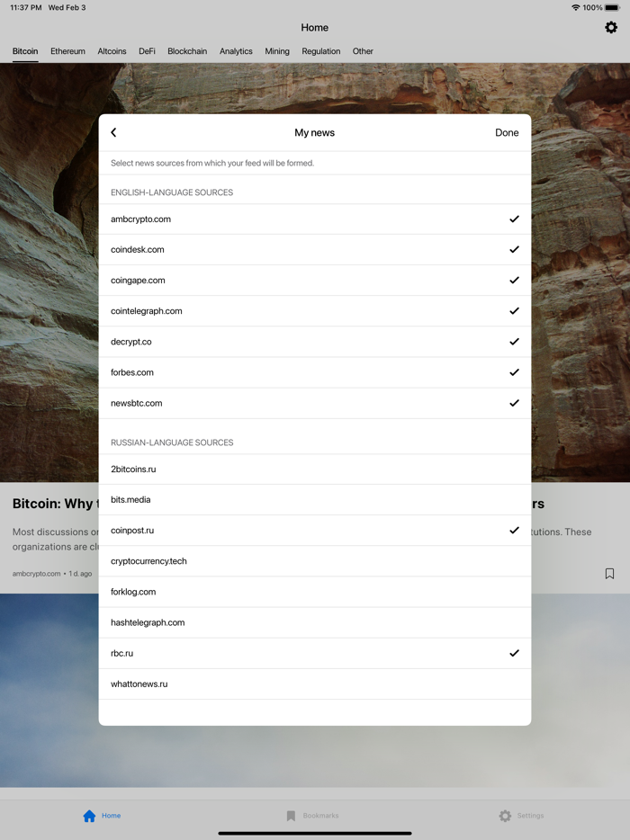Viewport: 630px width, 840px height.
Task: Toggle forbes.com source off
Action: coord(315,372)
